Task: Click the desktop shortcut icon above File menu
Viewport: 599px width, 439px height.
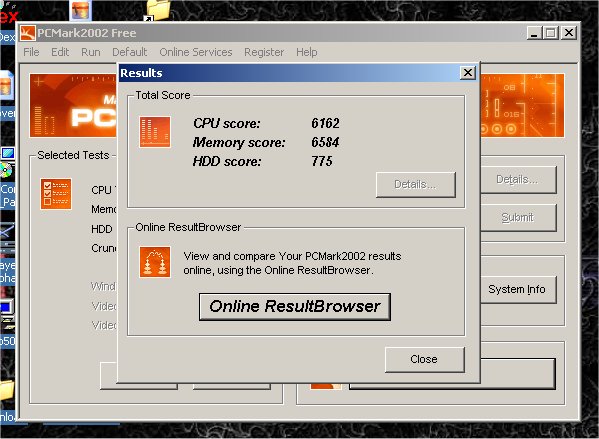Action: (81, 10)
